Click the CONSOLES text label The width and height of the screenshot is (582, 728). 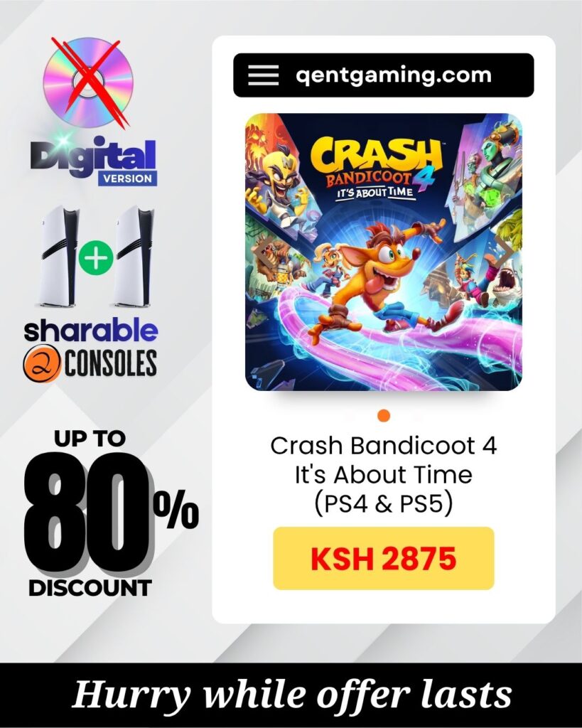[x=110, y=363]
